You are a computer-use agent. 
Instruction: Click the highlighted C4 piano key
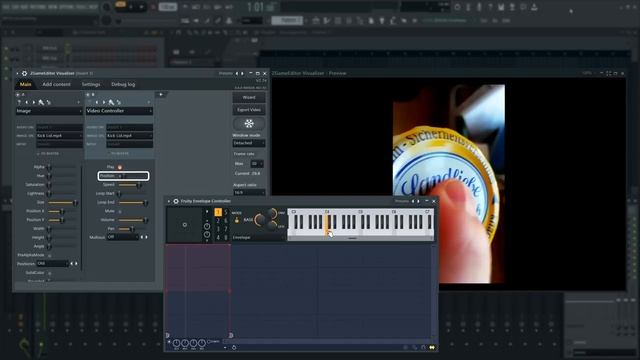[x=327, y=225]
